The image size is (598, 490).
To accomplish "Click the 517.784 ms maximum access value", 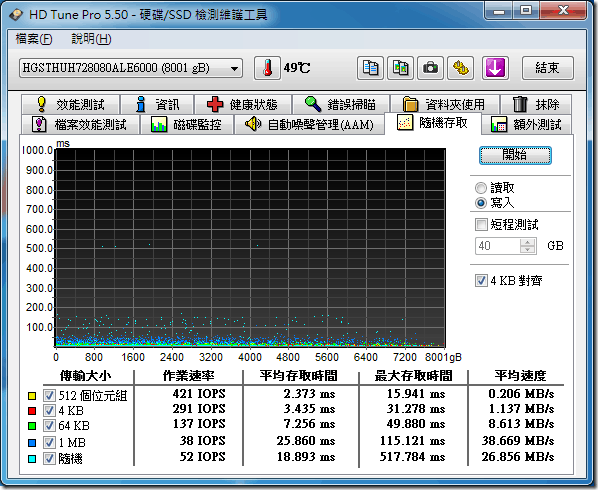I will coord(412,456).
